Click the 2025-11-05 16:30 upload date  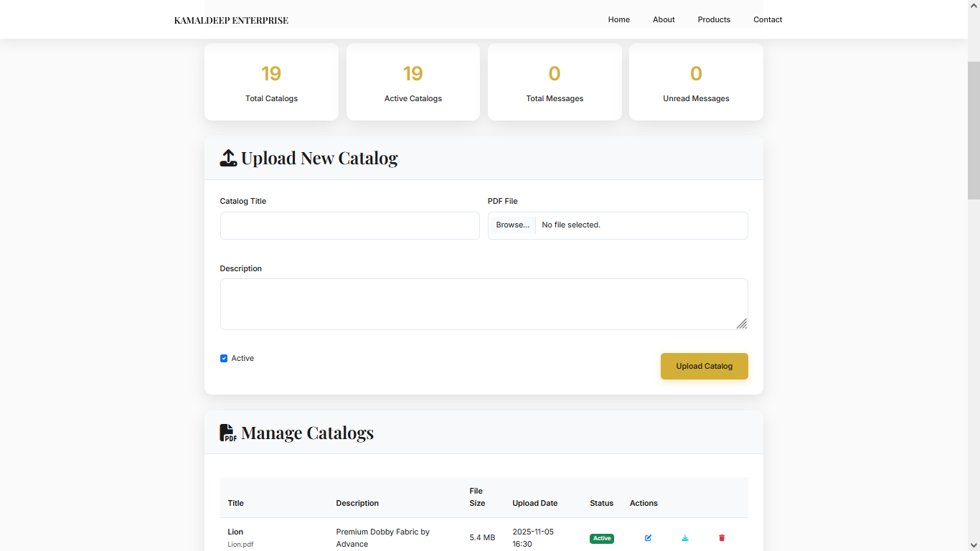coord(533,538)
